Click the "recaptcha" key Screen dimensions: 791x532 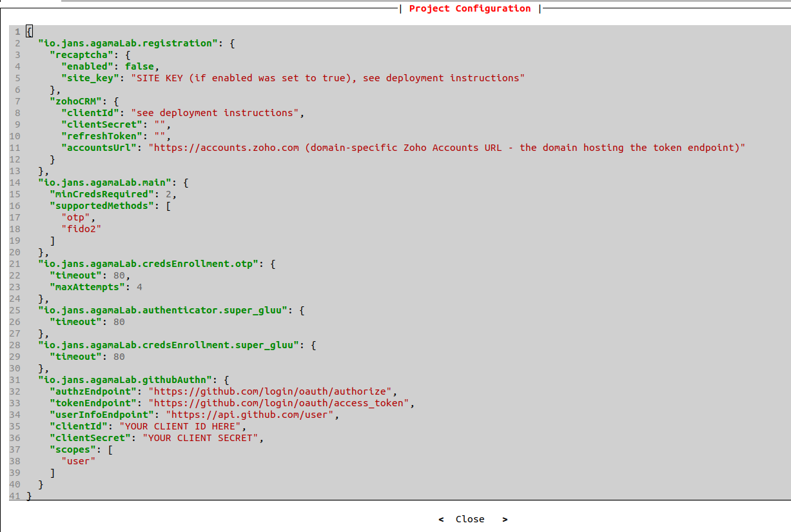tap(82, 55)
